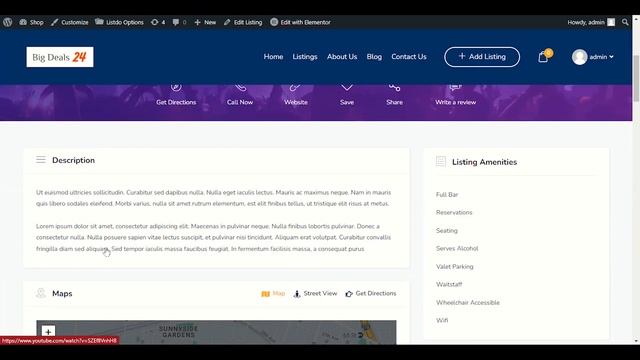This screenshot has height=360, width=640.
Task: Click the Serves Alcohol amenity
Action: 457,249
